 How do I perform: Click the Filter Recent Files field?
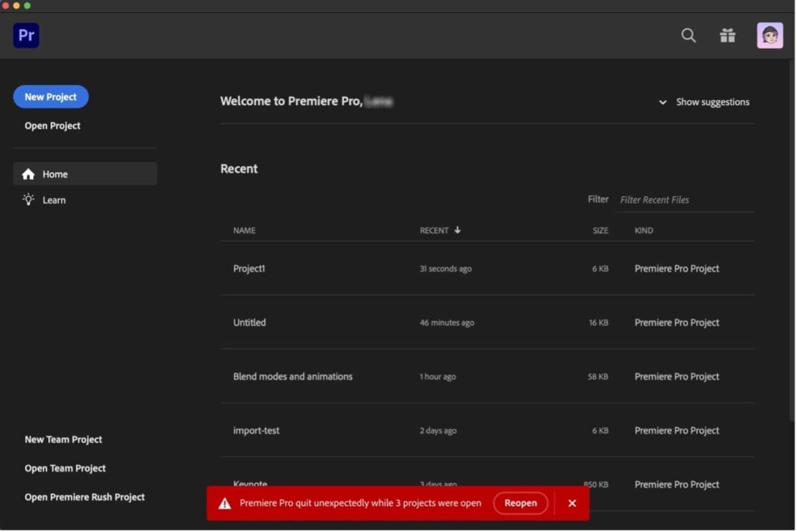685,200
